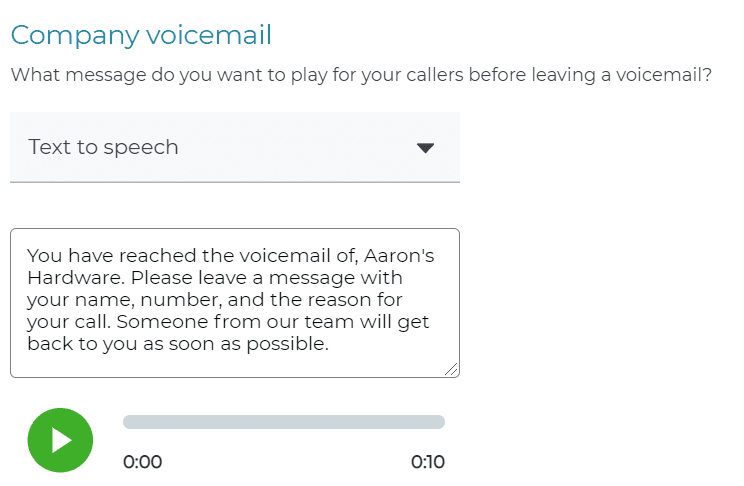The image size is (744, 486).
Task: Jump to the start of the audio progress bar
Action: point(125,422)
